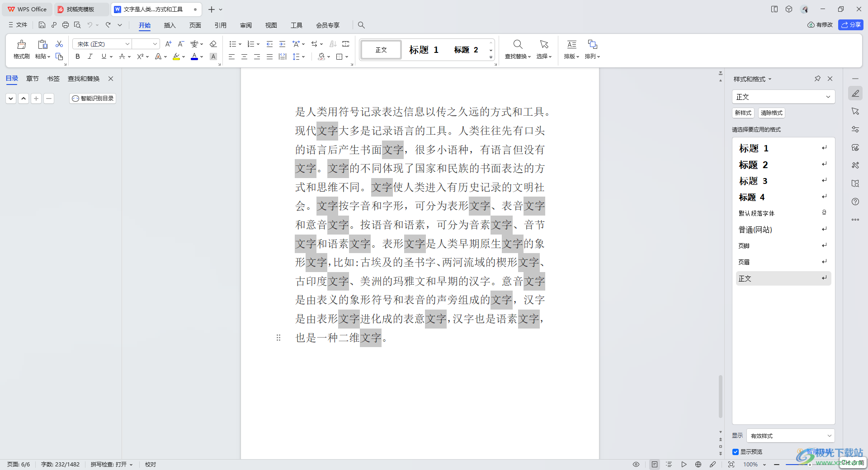Click the Redo arrow icon

pyautogui.click(x=108, y=25)
